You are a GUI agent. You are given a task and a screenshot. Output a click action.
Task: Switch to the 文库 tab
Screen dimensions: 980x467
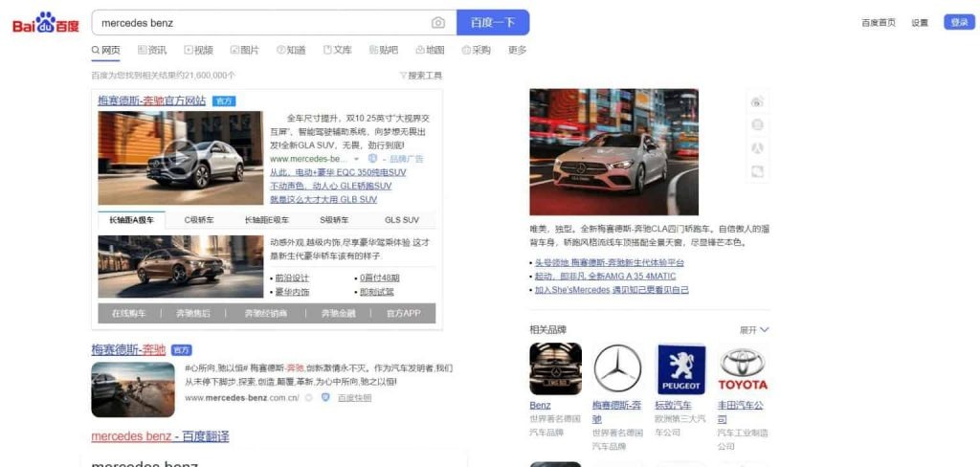click(x=338, y=50)
